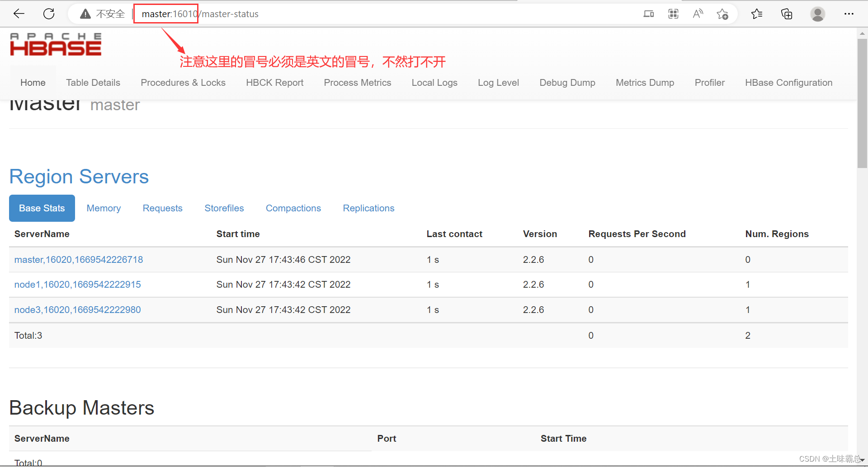Open the browser settings ellipsis menu
Image resolution: width=868 pixels, height=467 pixels.
tap(849, 14)
